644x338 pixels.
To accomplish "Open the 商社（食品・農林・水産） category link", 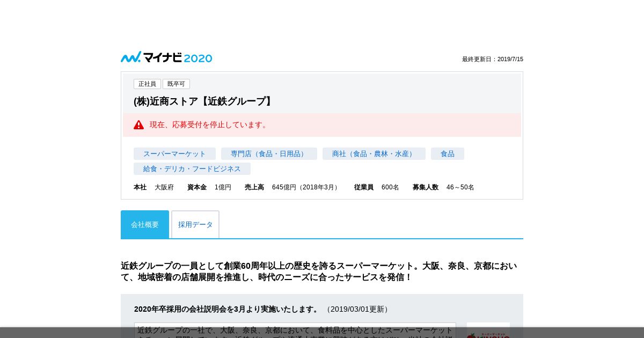I will click(x=374, y=154).
